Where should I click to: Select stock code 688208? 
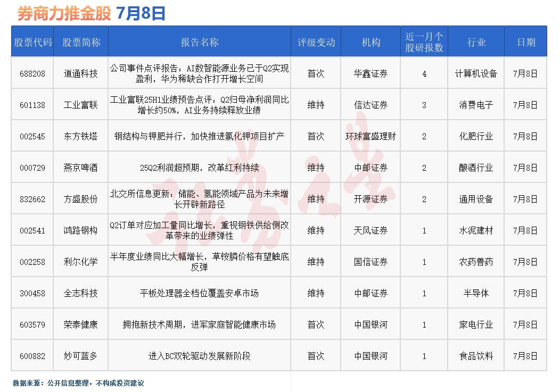(x=32, y=73)
